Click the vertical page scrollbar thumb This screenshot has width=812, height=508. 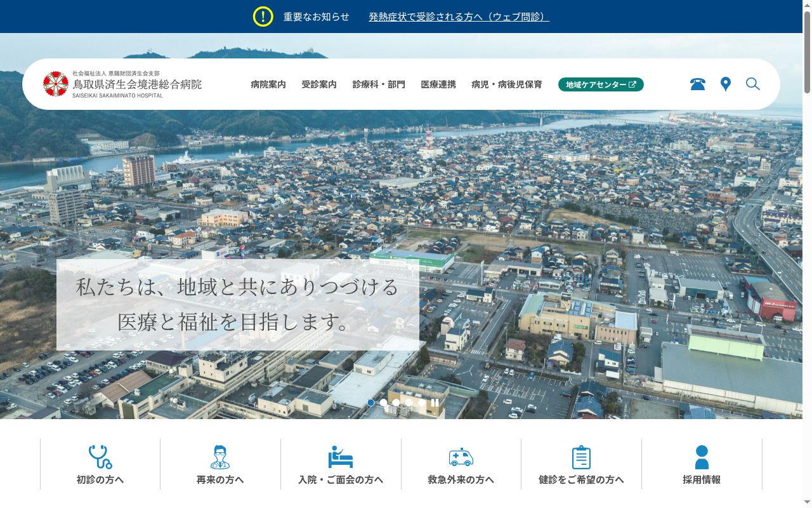tap(807, 53)
